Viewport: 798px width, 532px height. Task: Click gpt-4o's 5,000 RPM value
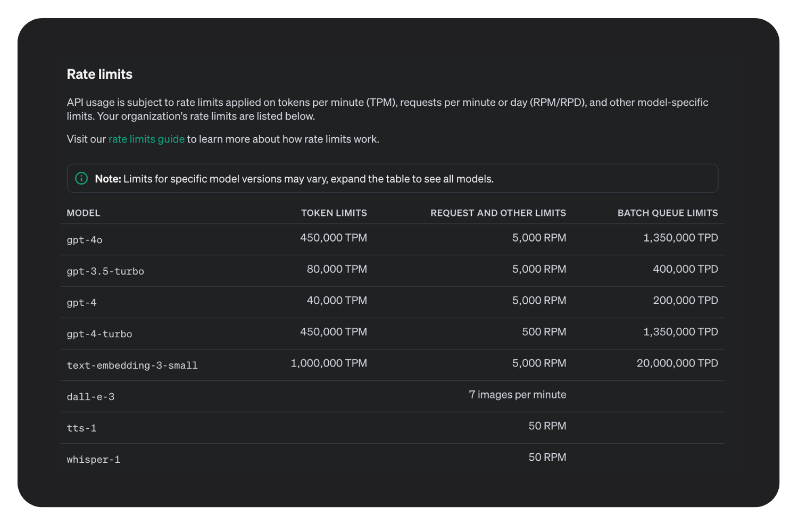[x=539, y=238]
